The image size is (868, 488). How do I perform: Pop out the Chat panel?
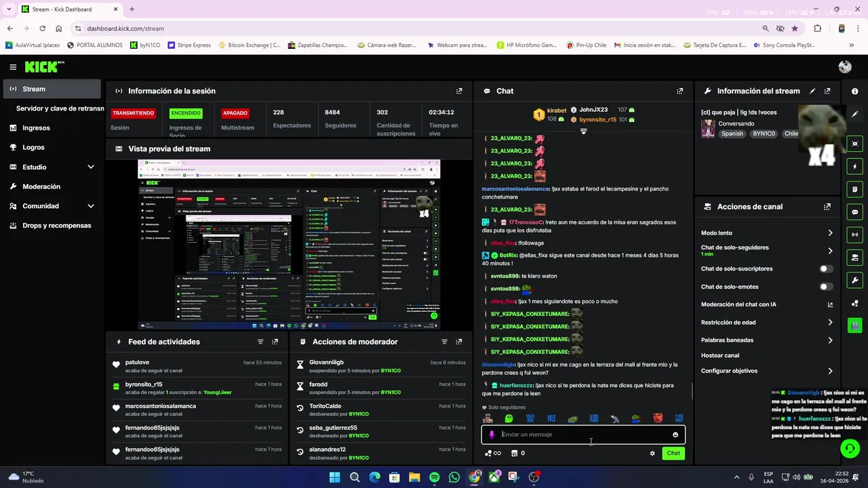(x=680, y=91)
